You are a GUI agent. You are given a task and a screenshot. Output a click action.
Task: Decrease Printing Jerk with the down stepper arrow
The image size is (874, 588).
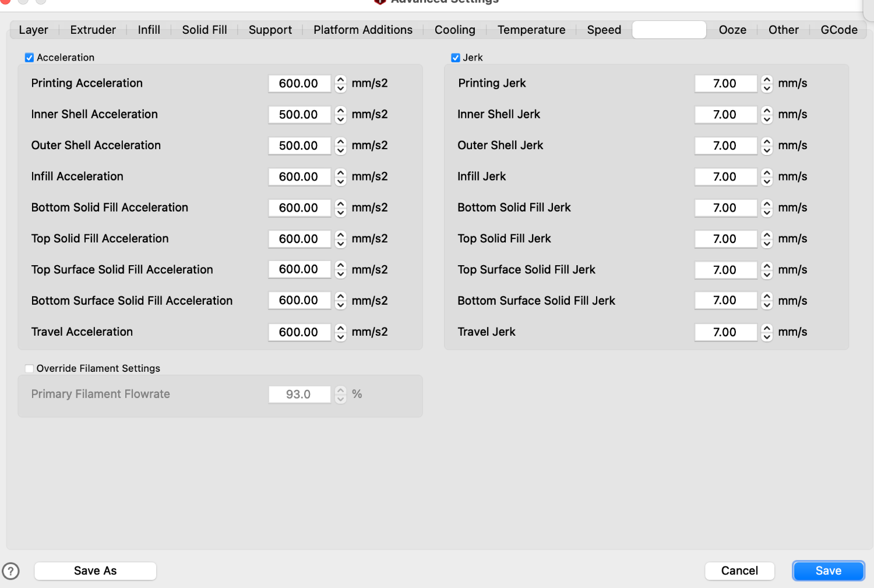coord(767,89)
